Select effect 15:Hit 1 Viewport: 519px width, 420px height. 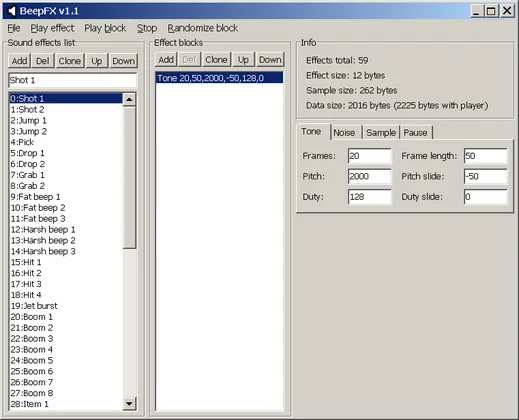pos(66,262)
